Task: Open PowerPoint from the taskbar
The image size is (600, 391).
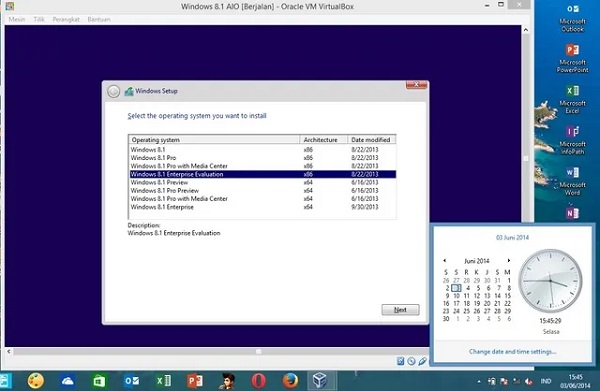Action: pyautogui.click(x=195, y=381)
